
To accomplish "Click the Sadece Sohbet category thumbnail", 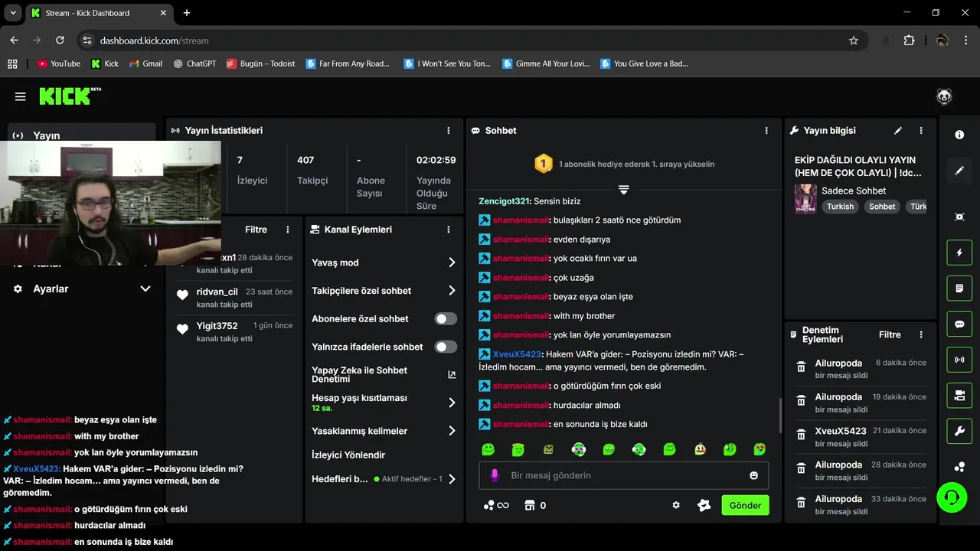I will click(805, 198).
